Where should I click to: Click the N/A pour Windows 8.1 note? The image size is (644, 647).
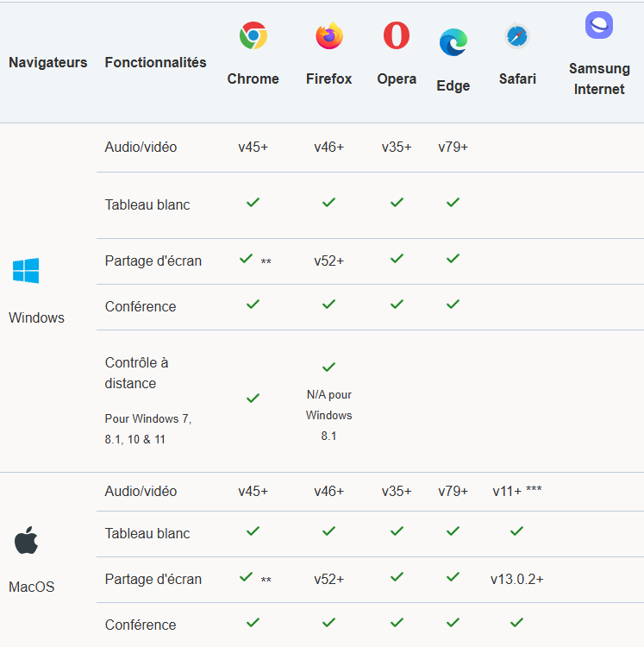pos(328,415)
